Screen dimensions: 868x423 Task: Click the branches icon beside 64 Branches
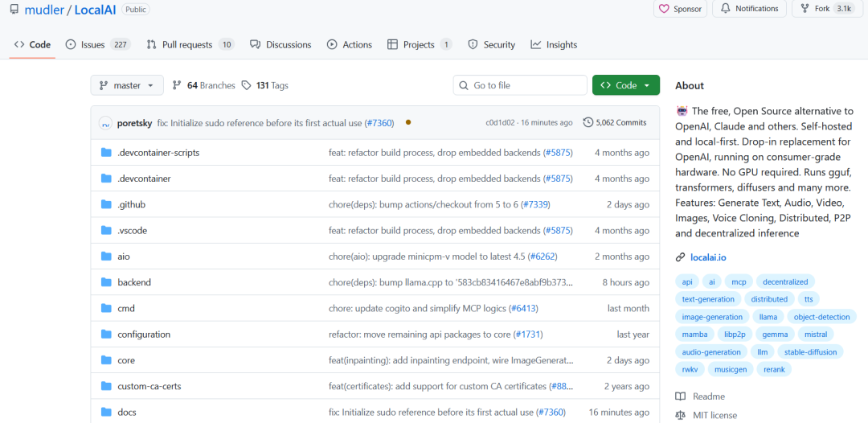177,85
